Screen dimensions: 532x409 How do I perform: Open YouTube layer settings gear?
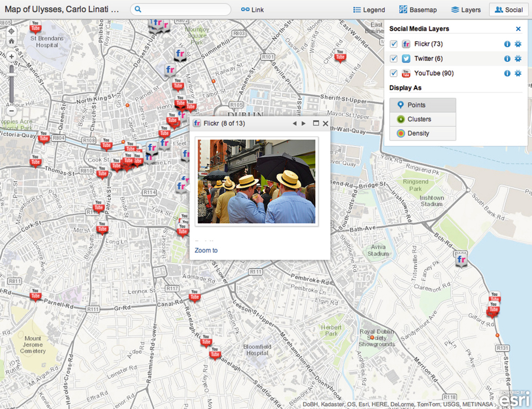tap(518, 73)
